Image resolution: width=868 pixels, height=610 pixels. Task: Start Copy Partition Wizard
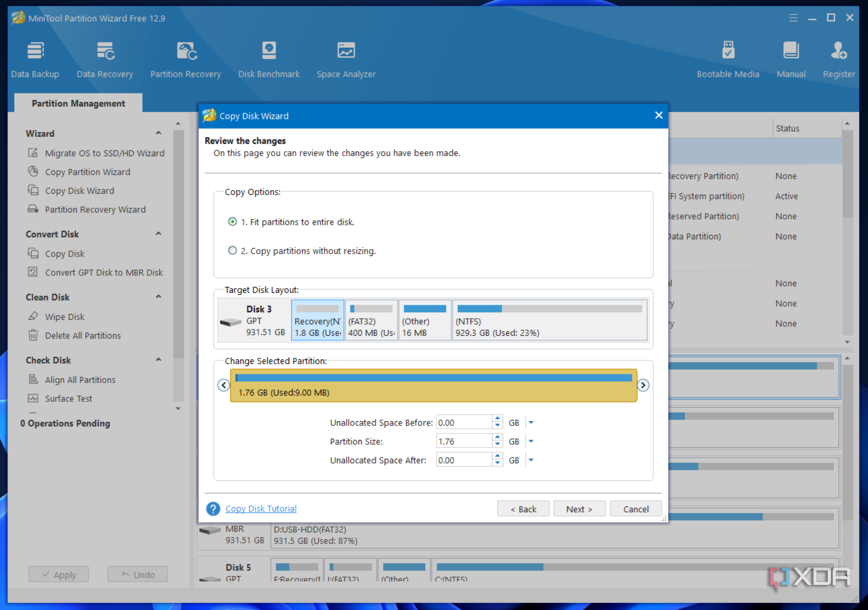79,172
